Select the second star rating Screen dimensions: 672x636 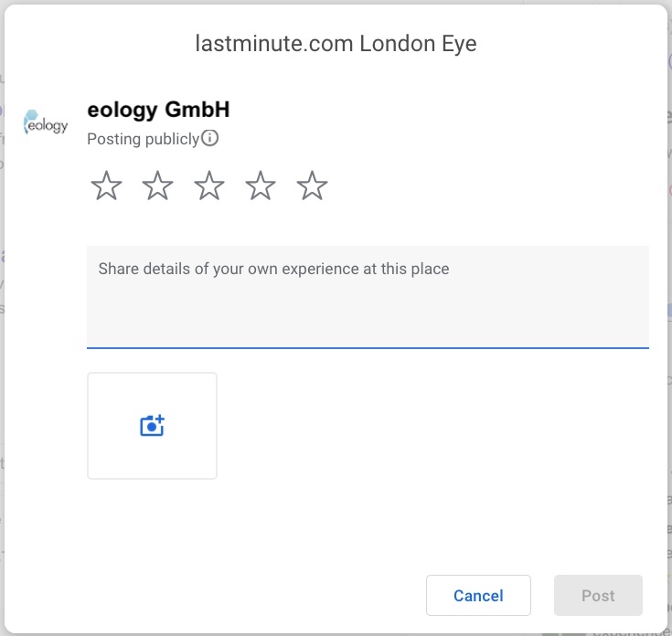(x=157, y=185)
